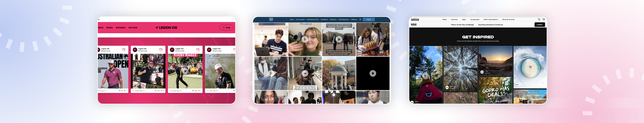Open Instagram icon on the '2 days ago' post
Screen dimensions: 644x123
click(x=161, y=50)
